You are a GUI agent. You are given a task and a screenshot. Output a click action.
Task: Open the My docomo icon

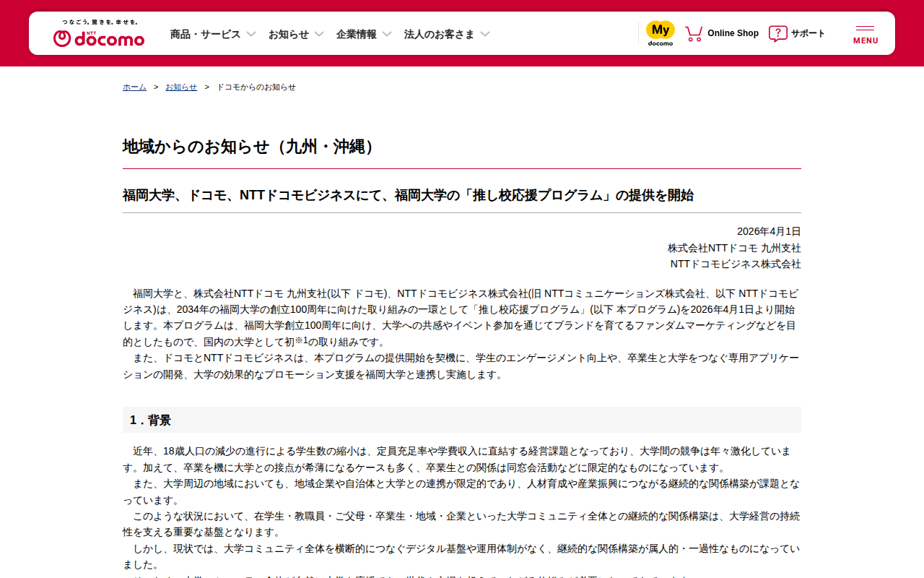click(660, 33)
